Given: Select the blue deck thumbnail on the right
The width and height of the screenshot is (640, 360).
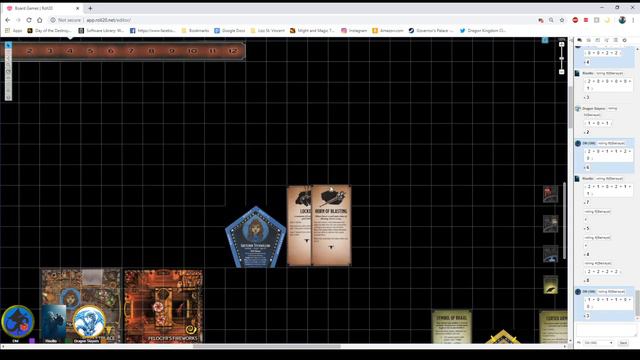Looking at the screenshot, I should [x=551, y=254].
